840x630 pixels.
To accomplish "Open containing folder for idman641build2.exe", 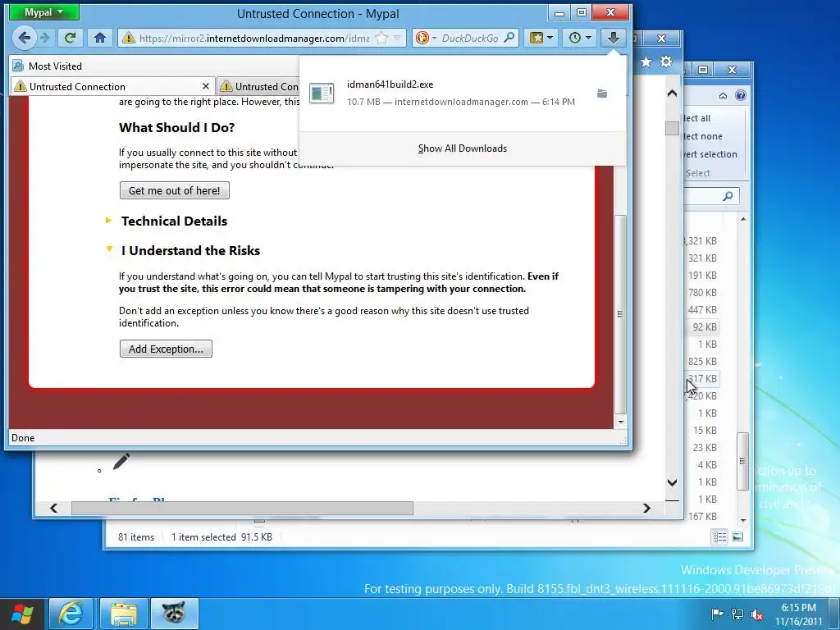I will coord(602,94).
